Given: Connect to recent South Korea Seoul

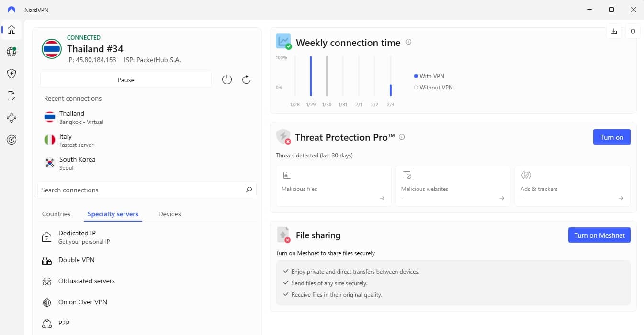Looking at the screenshot, I should click(147, 163).
